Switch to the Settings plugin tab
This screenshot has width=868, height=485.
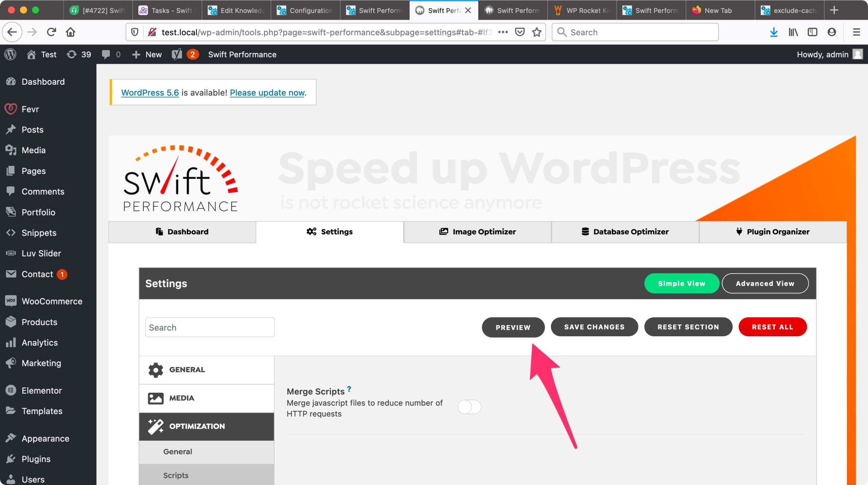(330, 232)
